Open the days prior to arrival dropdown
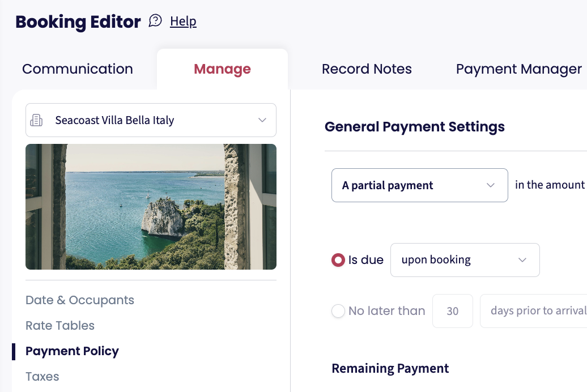 pos(534,311)
